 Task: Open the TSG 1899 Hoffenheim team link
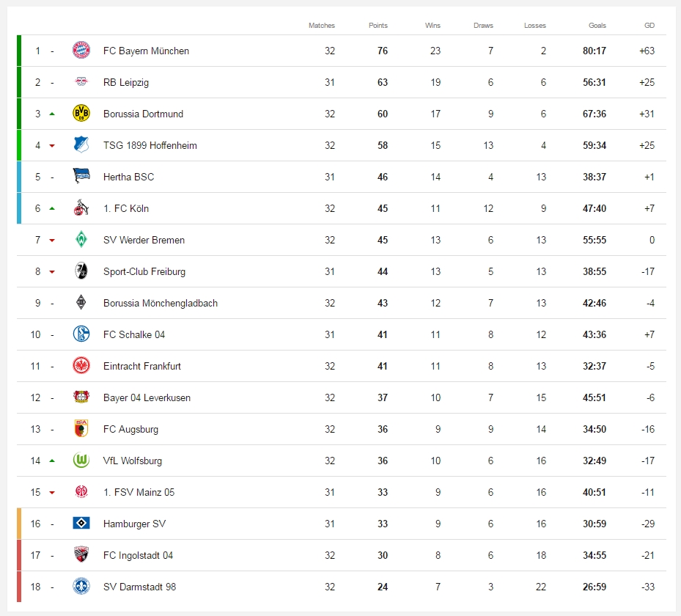coord(150,145)
